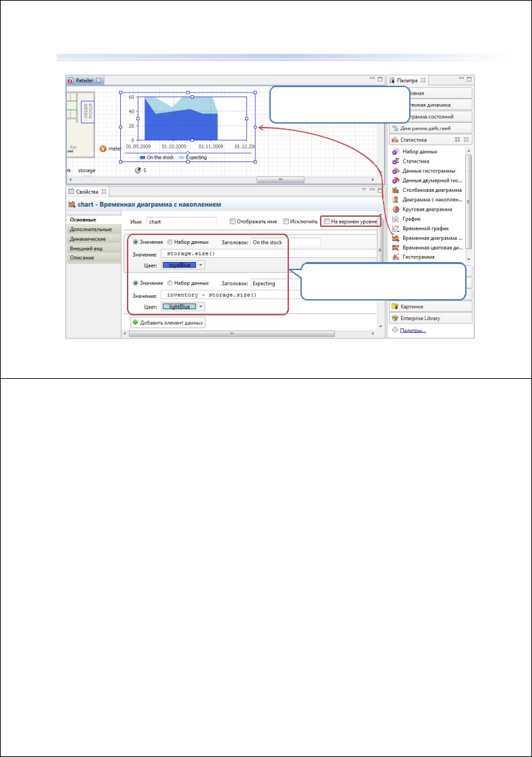Screen dimensions: 532x757
Task: Click the royalBlue color swatch
Action: [179, 265]
